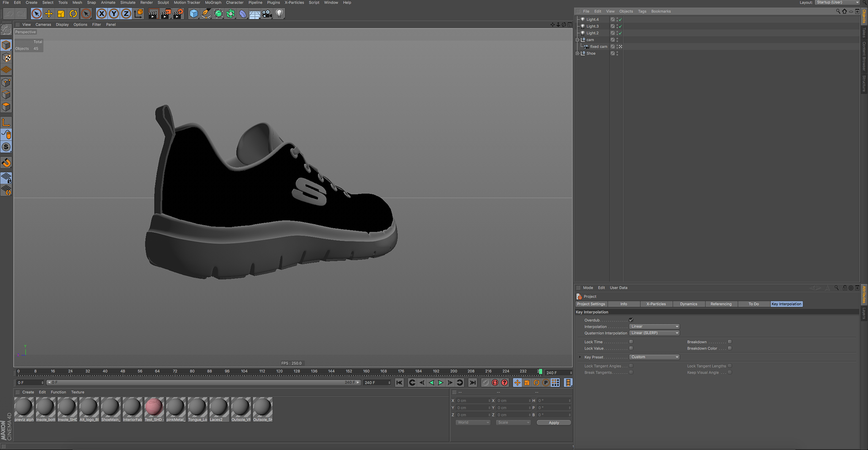Open the Scale dropdown in coordinates panel
The height and width of the screenshot is (450, 868).
click(x=514, y=422)
